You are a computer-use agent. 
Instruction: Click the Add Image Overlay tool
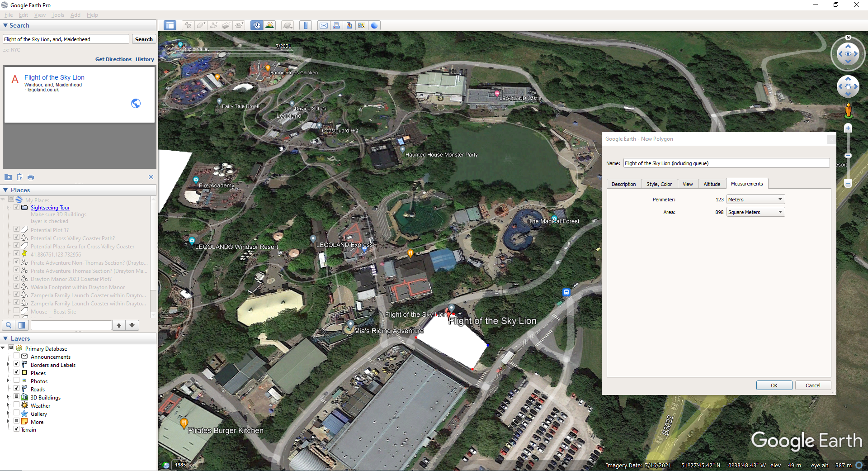[x=226, y=25]
